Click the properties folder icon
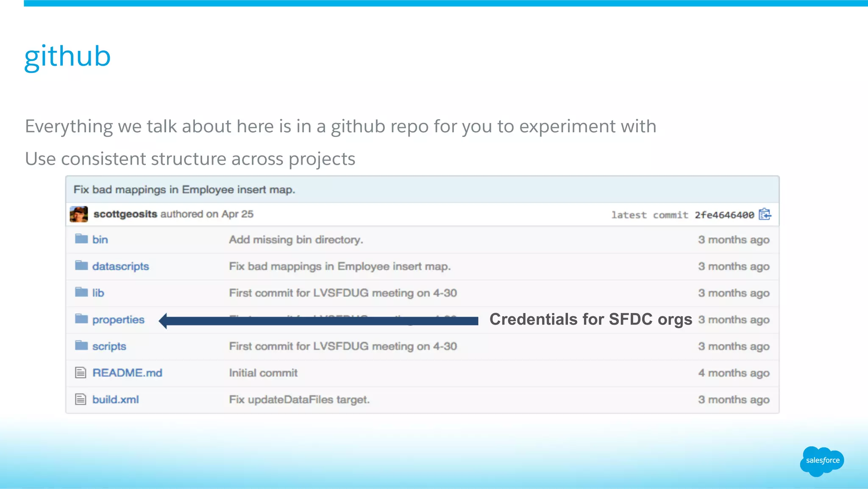 [x=81, y=319]
